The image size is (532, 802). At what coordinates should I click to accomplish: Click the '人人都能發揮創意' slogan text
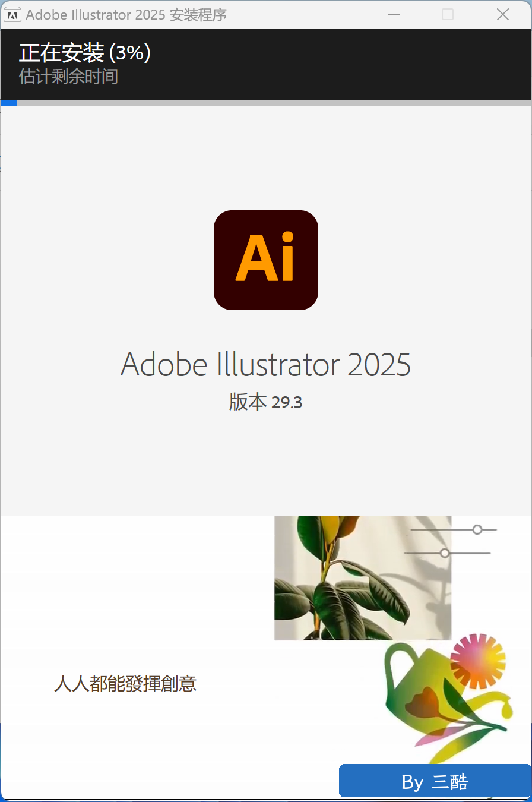click(x=125, y=684)
